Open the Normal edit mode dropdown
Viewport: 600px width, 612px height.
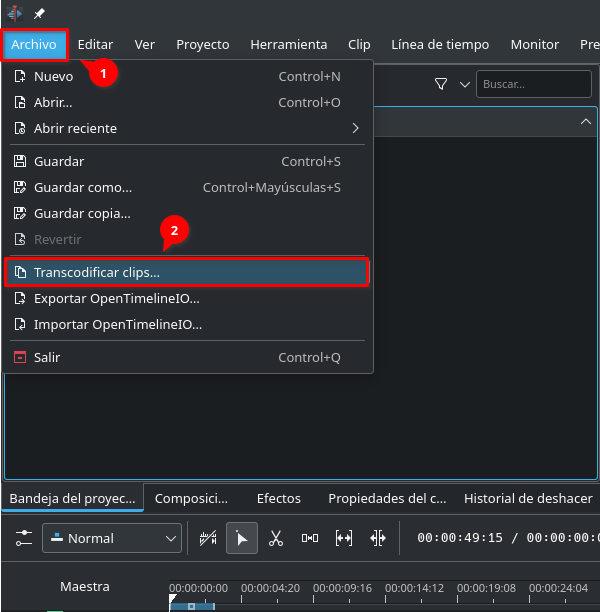[x=112, y=538]
